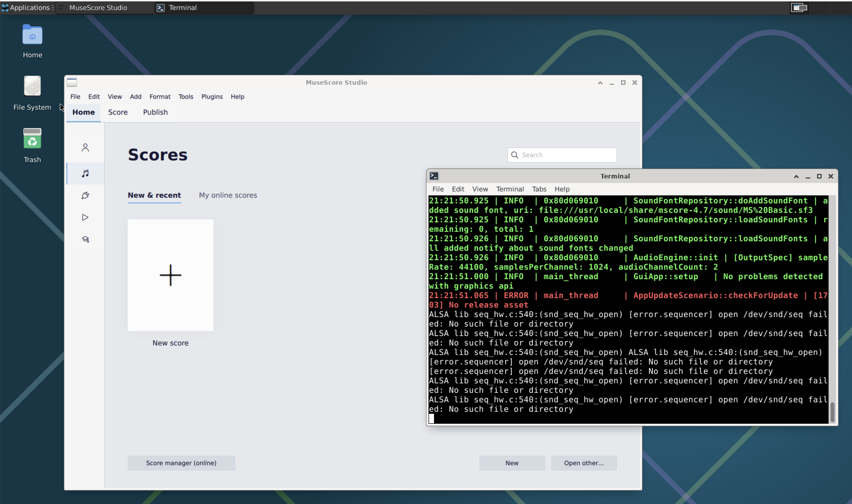
Task: Open the Terminal menu in Terminal window
Action: tap(510, 189)
